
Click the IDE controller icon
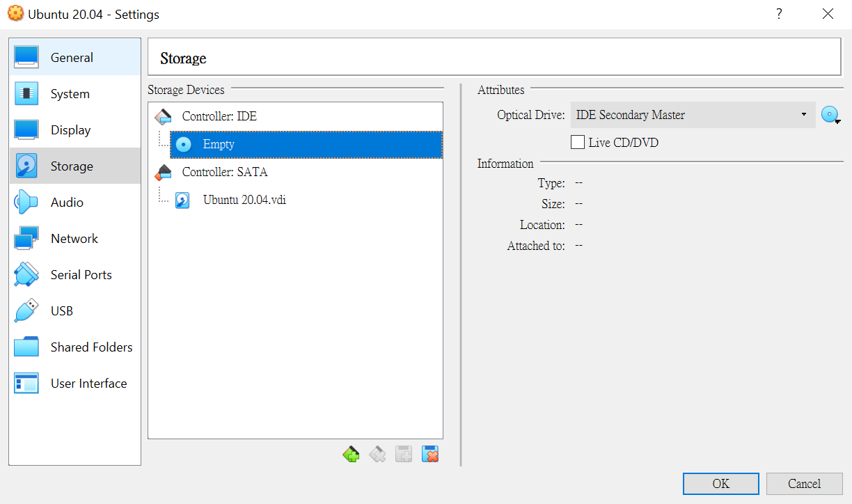click(163, 116)
